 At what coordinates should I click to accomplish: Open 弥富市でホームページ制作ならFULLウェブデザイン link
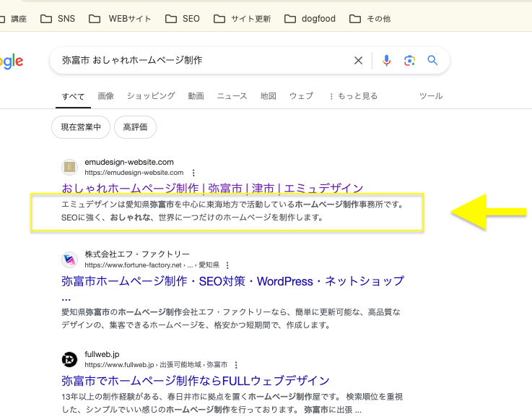(196, 381)
